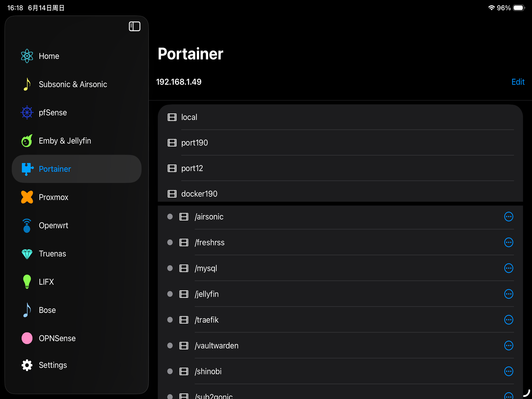Viewport: 532px width, 399px height.
Task: Open OPNSense pink circle icon
Action: pos(27,338)
